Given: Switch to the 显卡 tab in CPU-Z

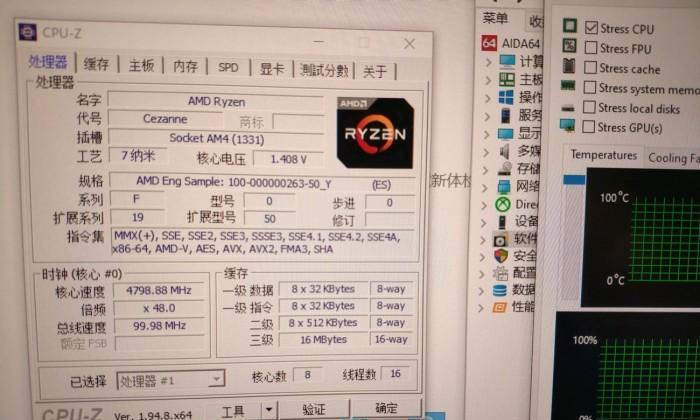Looking at the screenshot, I should (271, 69).
